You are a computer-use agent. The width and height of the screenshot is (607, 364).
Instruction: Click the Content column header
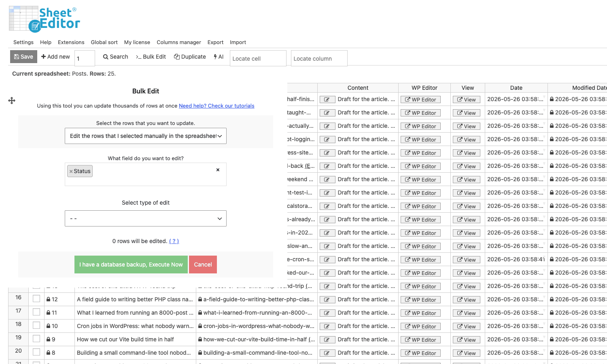click(x=358, y=88)
